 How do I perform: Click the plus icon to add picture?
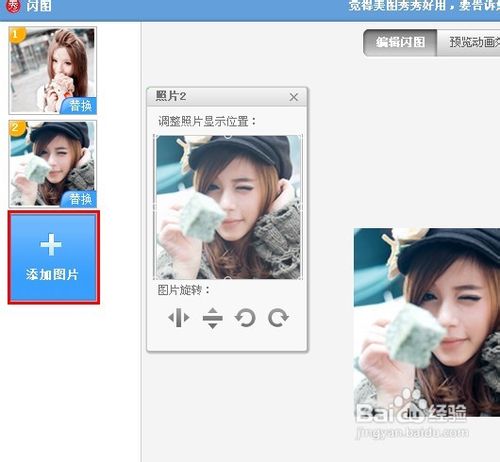tap(51, 245)
